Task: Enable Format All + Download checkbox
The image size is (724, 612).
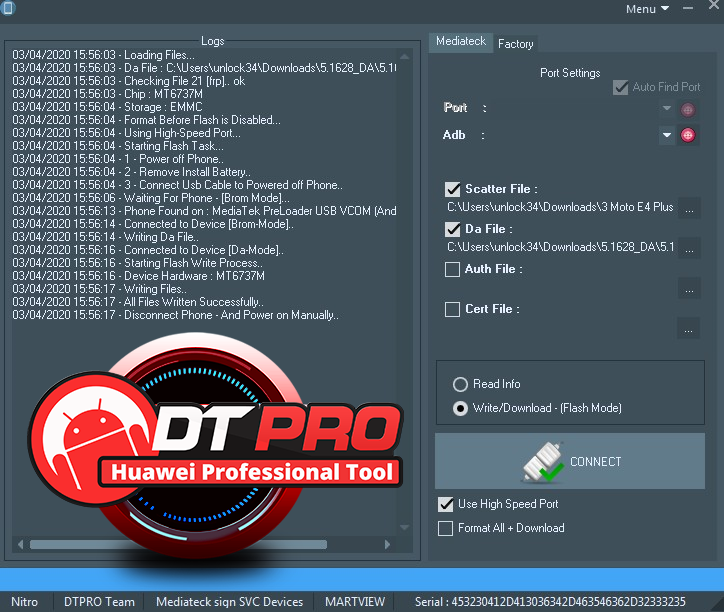Action: pyautogui.click(x=446, y=528)
